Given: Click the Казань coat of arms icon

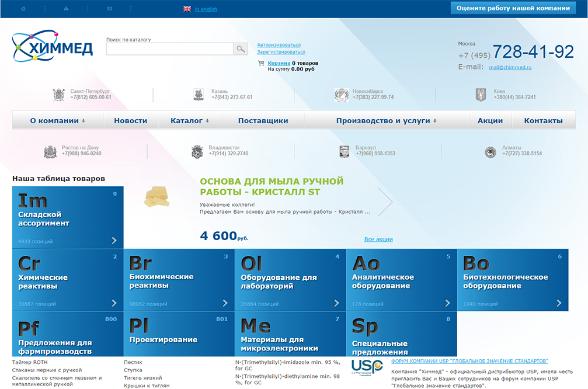Looking at the screenshot, I should pyautogui.click(x=199, y=95).
